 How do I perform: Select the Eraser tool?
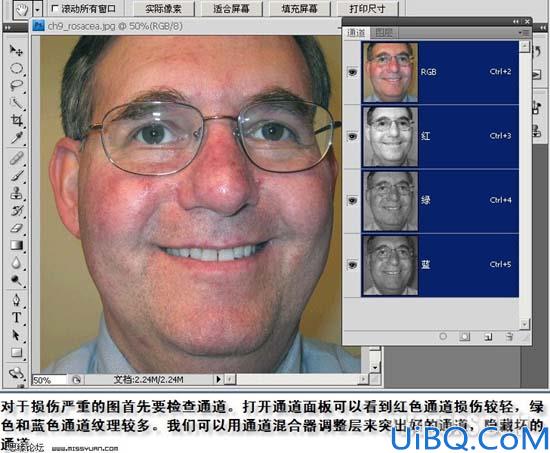click(x=16, y=228)
